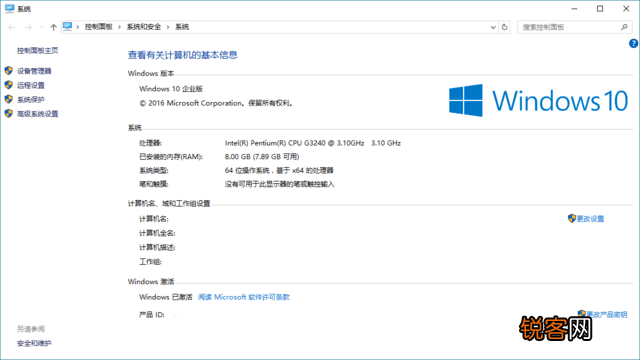Select 控制面板 breadcrumb in address bar
640x360 pixels.
pos(98,27)
